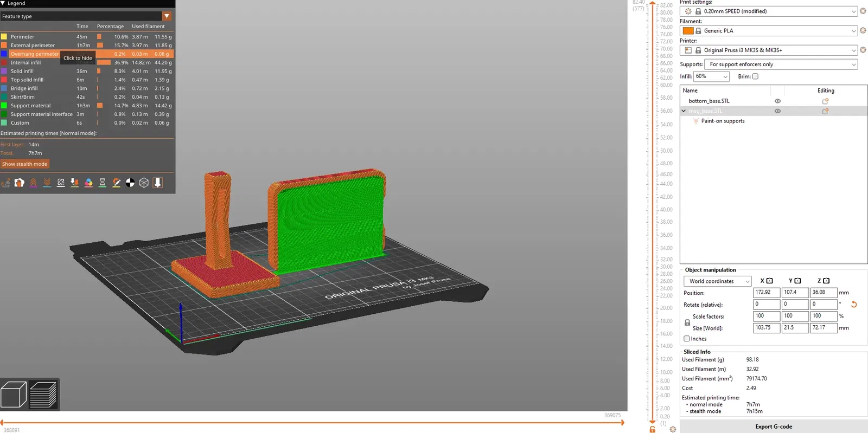Select Paint-on supports tree item
This screenshot has height=433, width=868.
pos(723,121)
